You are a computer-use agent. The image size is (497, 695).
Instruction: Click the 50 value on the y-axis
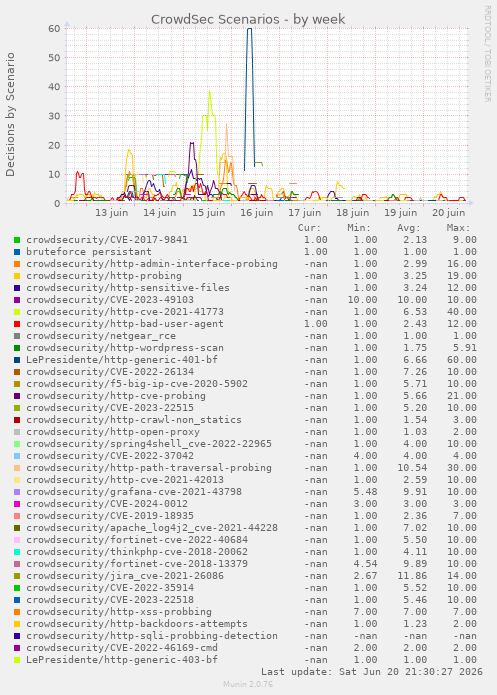(54, 58)
